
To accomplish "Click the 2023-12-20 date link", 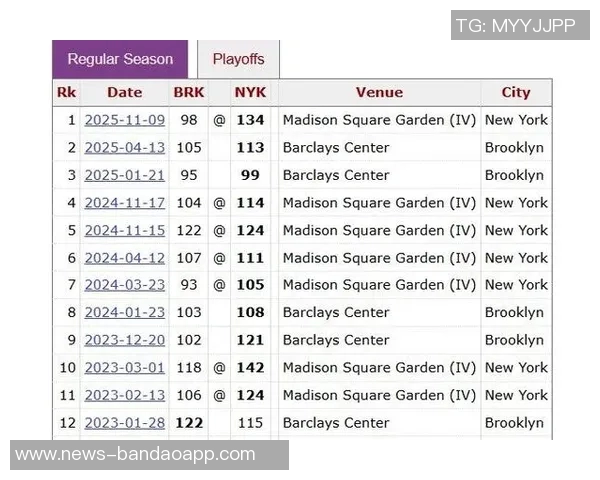I will click(x=124, y=340).
